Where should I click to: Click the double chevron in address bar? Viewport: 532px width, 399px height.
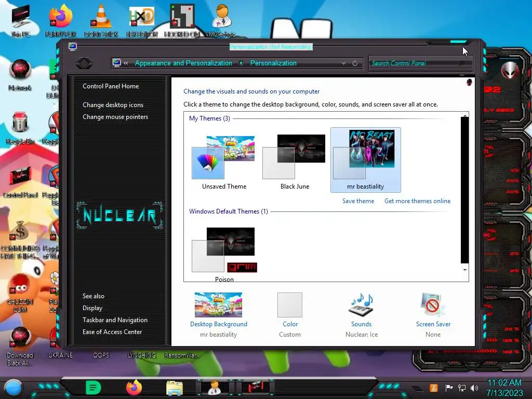pos(126,63)
